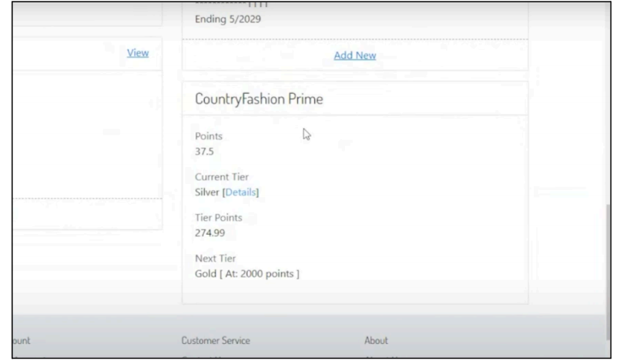Click the Points label

[x=208, y=136]
